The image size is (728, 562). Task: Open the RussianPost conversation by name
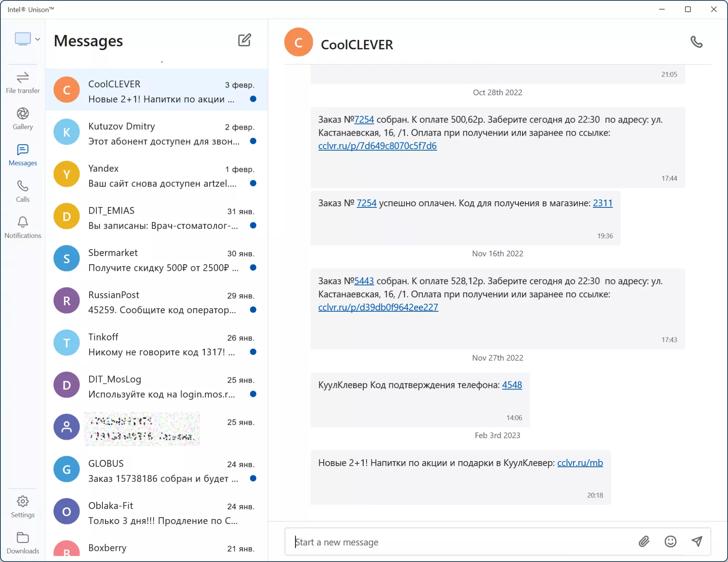point(114,295)
